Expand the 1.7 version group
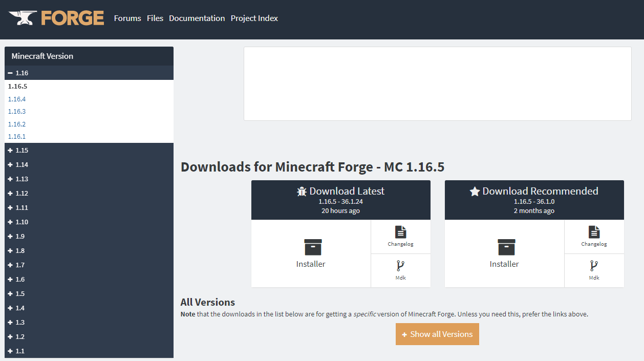 coord(89,265)
